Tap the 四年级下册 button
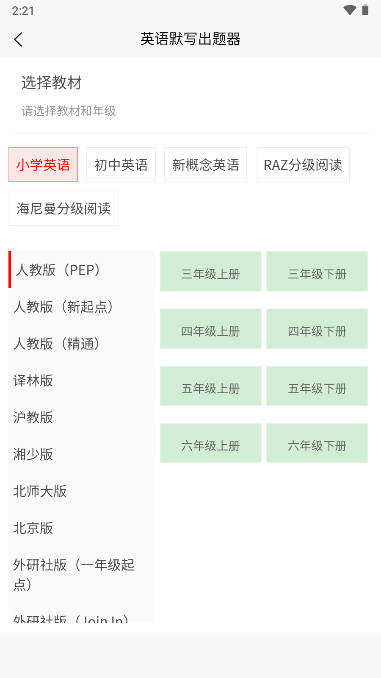This screenshot has height=678, width=381. pyautogui.click(x=317, y=329)
